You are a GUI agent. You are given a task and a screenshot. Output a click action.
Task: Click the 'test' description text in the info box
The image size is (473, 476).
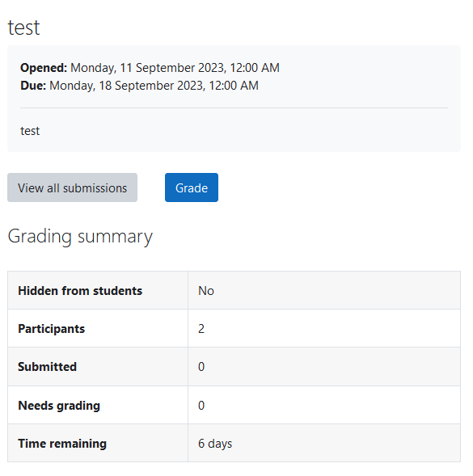(30, 131)
